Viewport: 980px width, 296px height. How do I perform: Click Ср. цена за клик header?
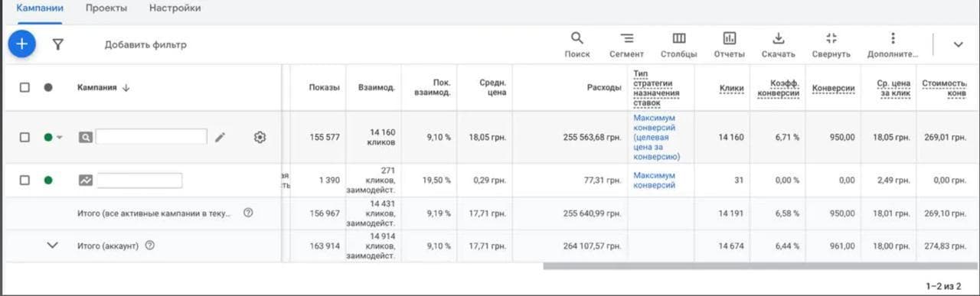tap(893, 88)
